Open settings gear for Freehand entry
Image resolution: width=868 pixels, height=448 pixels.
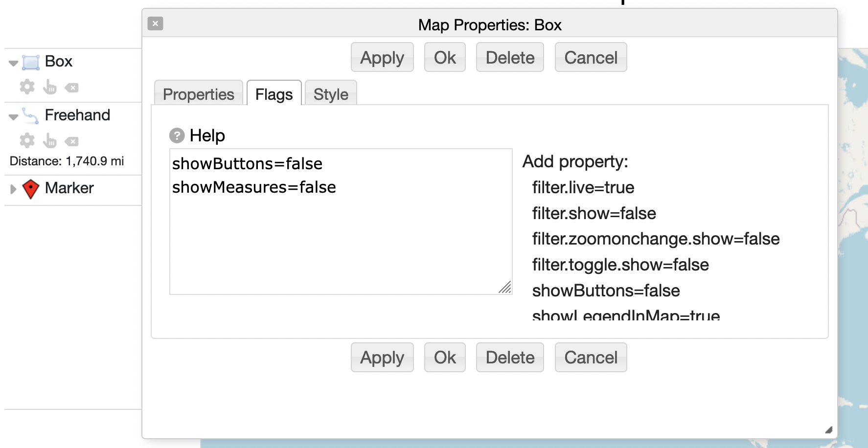(x=27, y=141)
